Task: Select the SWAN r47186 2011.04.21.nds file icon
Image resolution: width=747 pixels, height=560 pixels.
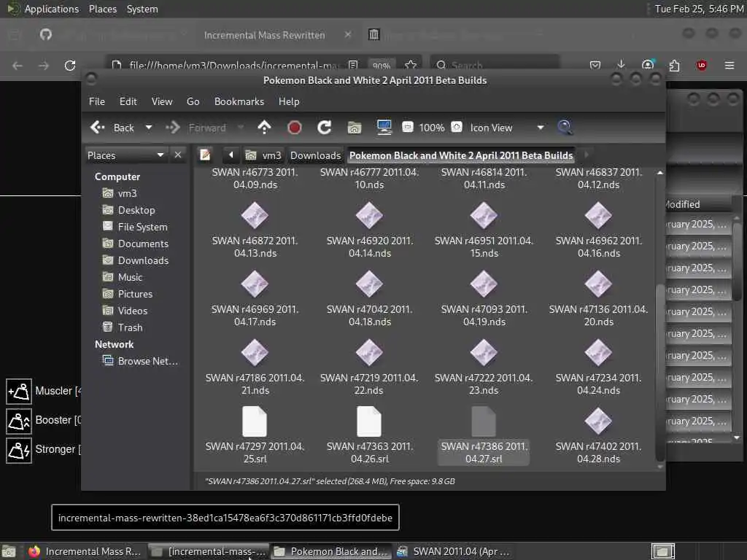Action: pos(255,352)
